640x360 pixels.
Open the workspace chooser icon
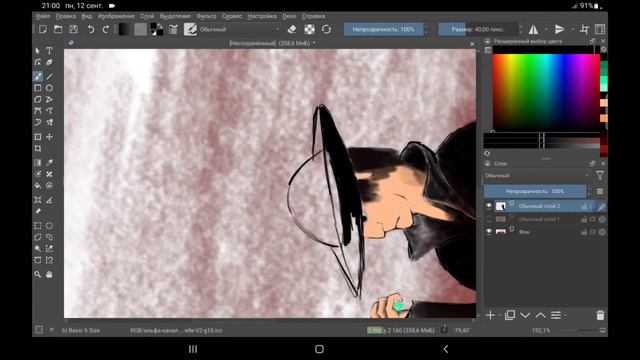point(600,29)
